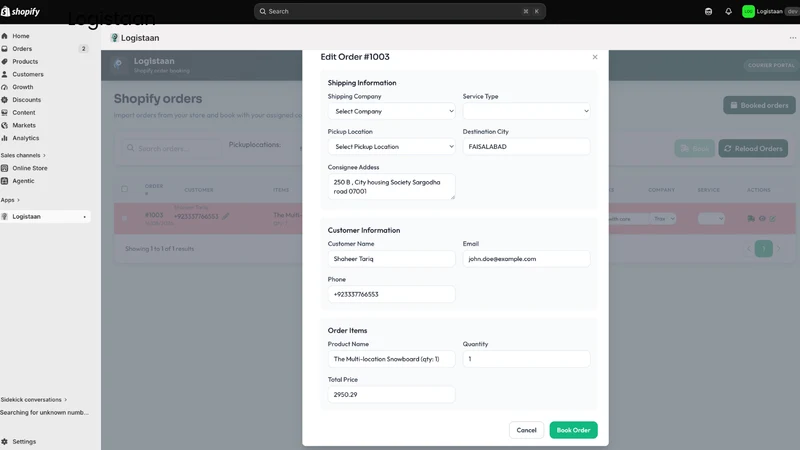This screenshot has width=800, height=450.
Task: Click the Total Price field
Action: pyautogui.click(x=391, y=394)
